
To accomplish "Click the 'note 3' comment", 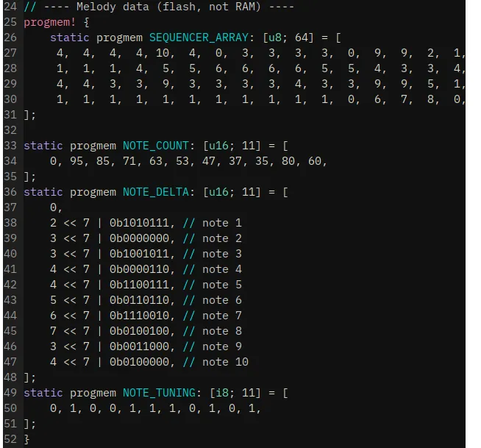I will [x=222, y=254].
